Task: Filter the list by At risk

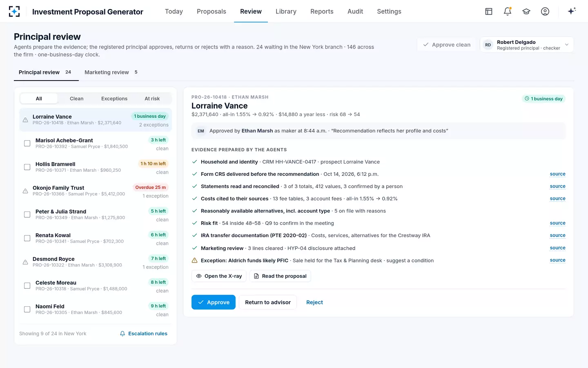Action: [x=152, y=99]
